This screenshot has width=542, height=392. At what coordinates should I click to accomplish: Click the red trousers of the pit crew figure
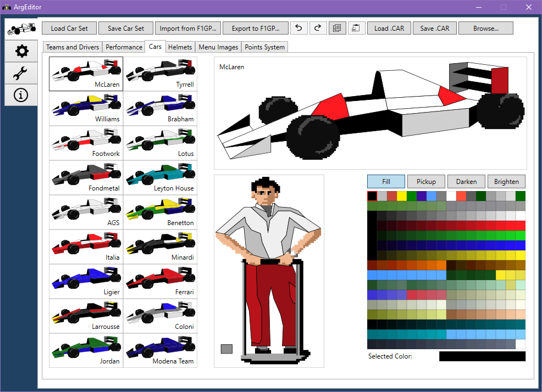point(272,304)
